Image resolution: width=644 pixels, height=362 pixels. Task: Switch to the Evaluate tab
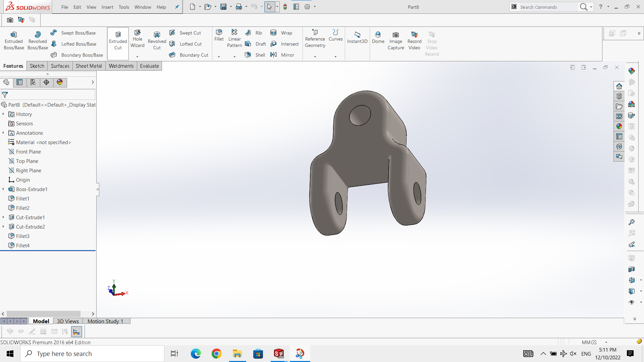[149, 66]
